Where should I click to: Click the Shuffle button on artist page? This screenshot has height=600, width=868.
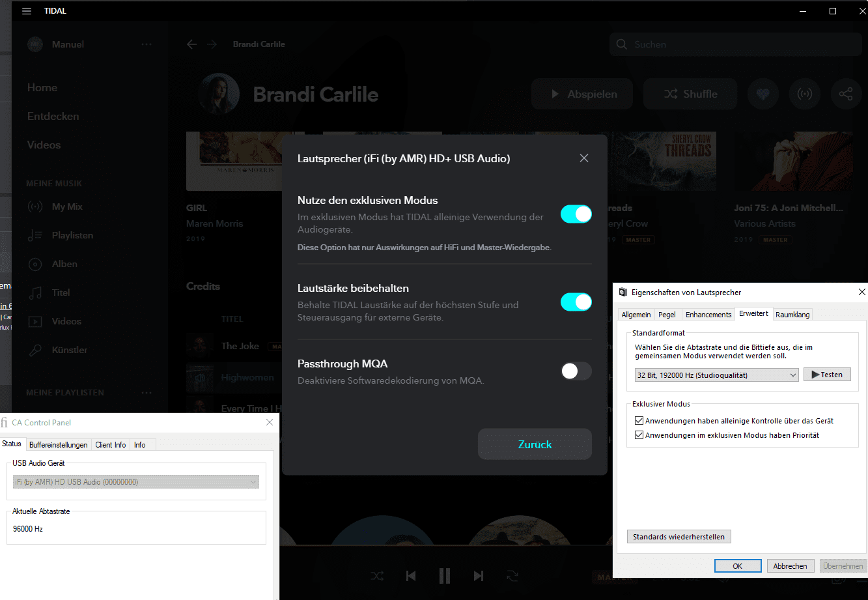click(x=690, y=94)
